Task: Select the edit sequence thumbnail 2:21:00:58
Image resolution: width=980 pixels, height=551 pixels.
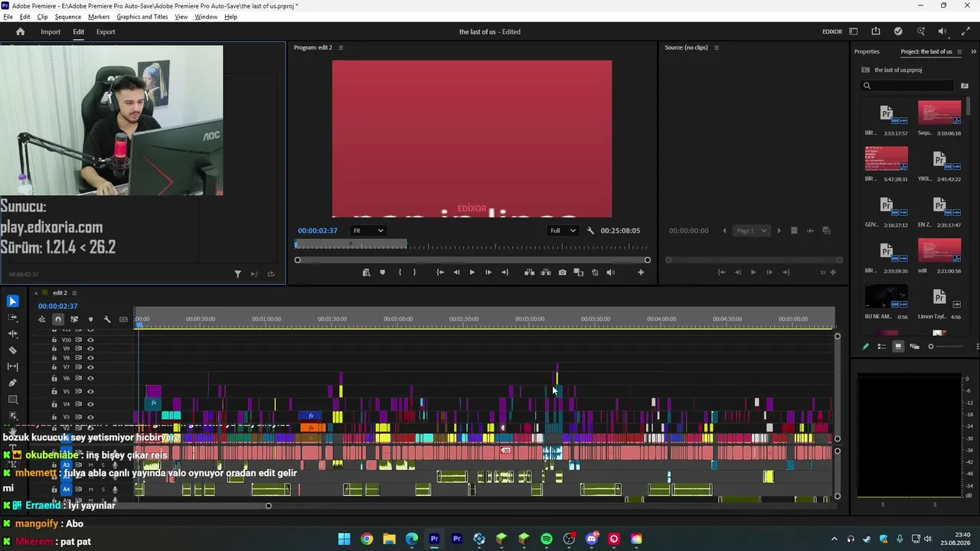Action: click(939, 249)
